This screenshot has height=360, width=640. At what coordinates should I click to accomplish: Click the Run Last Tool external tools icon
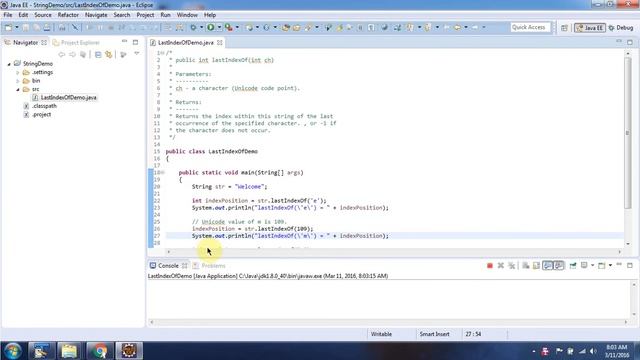[x=229, y=27]
